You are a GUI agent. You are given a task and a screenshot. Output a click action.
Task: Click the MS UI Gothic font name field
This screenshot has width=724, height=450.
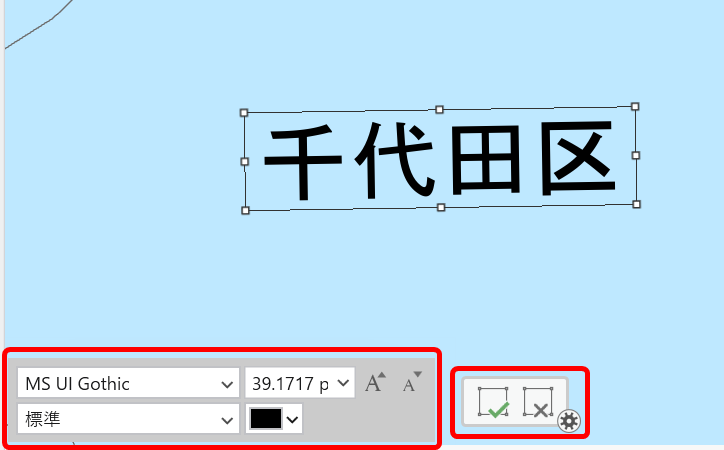click(x=128, y=383)
